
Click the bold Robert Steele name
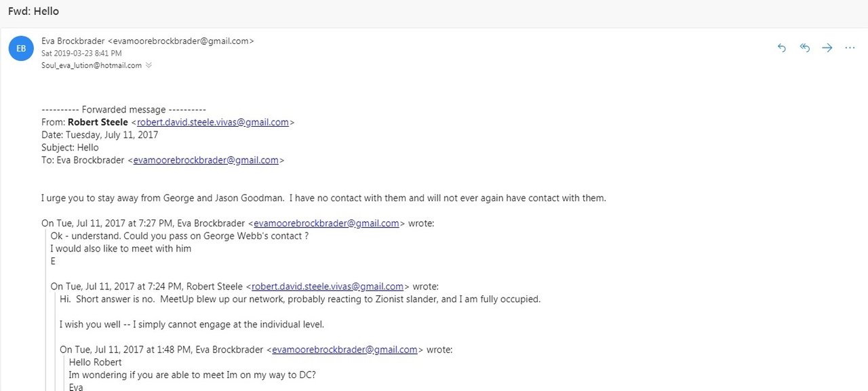(x=98, y=123)
